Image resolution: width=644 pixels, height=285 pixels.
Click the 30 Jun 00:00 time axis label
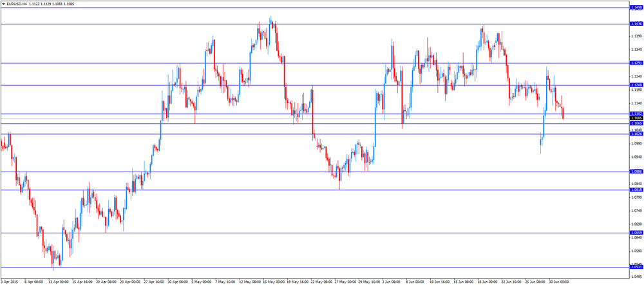pyautogui.click(x=560, y=282)
